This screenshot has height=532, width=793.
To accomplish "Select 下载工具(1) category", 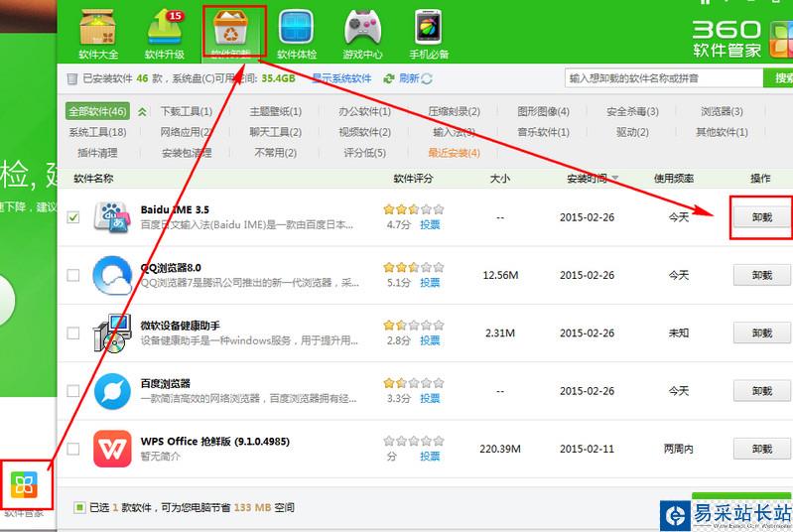I will (187, 111).
